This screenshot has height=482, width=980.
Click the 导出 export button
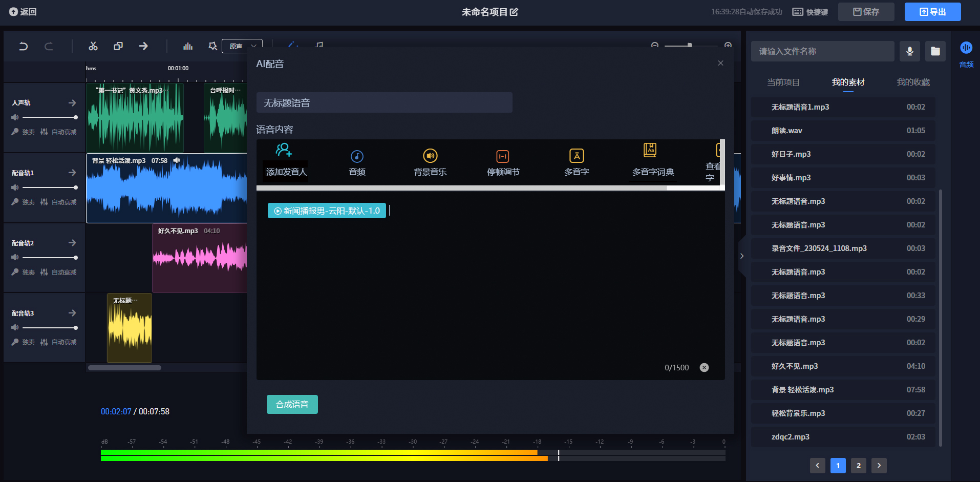932,12
